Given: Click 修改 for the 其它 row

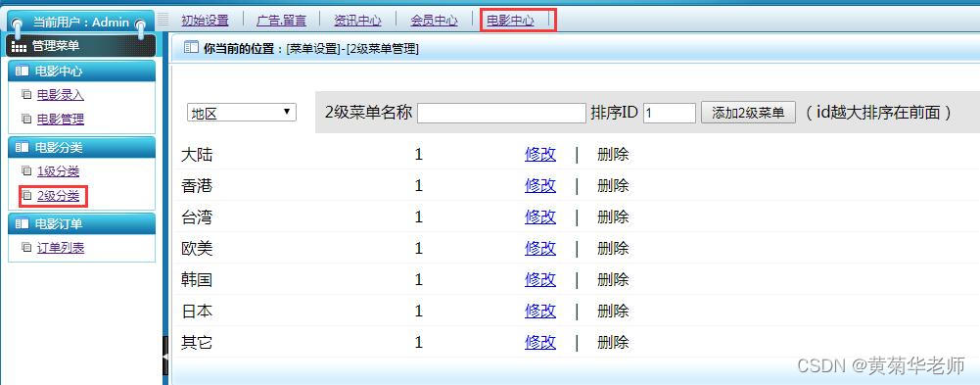Looking at the screenshot, I should (540, 342).
